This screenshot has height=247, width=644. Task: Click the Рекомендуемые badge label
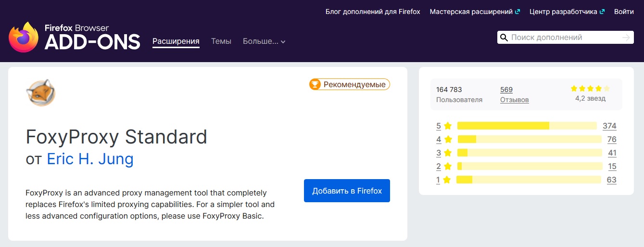354,85
